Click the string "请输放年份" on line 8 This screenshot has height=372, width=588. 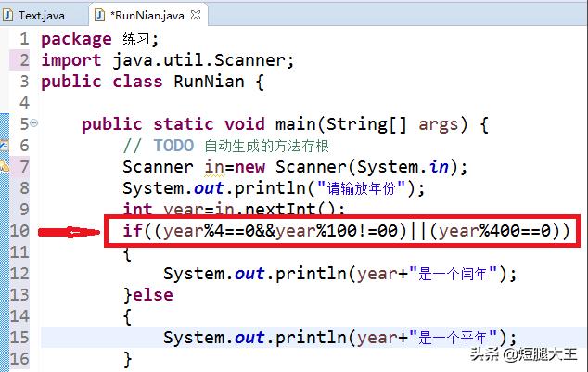pos(361,188)
